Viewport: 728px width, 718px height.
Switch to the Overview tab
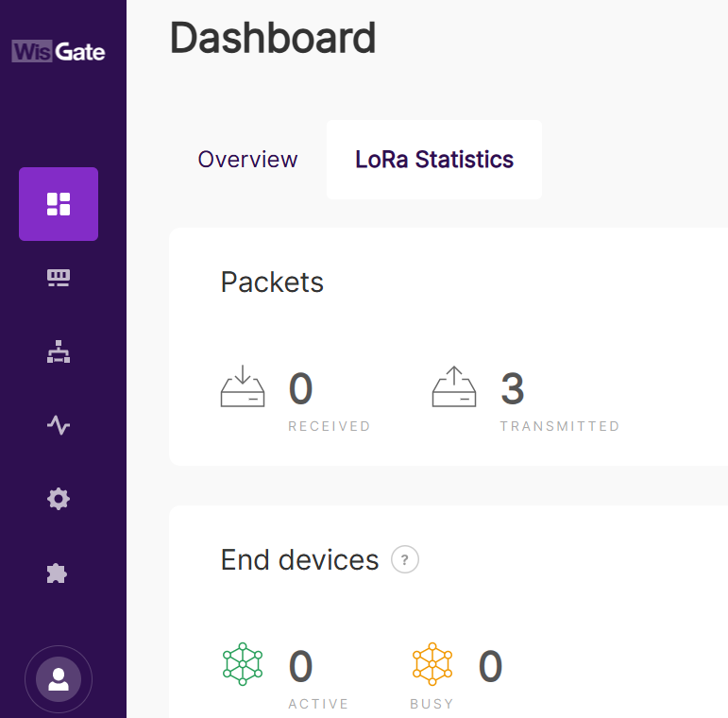click(247, 160)
